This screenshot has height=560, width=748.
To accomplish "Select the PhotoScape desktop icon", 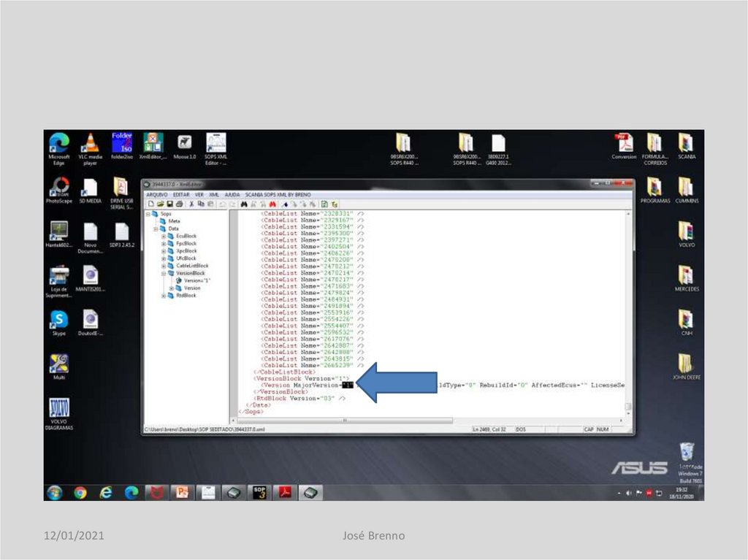I will point(59,190).
